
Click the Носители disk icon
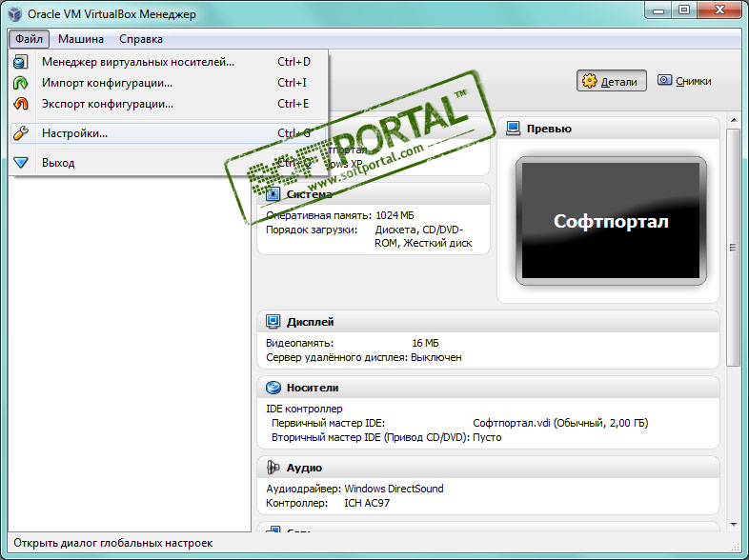point(273,388)
